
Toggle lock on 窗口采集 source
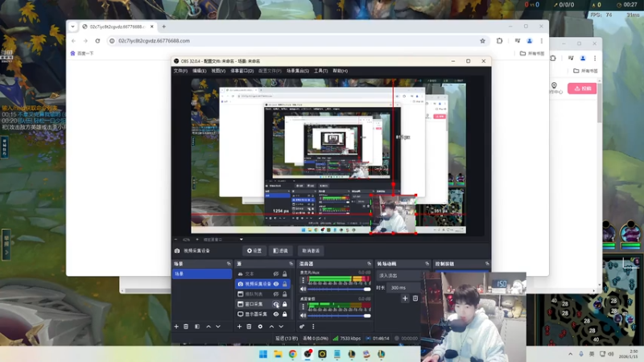[285, 304]
